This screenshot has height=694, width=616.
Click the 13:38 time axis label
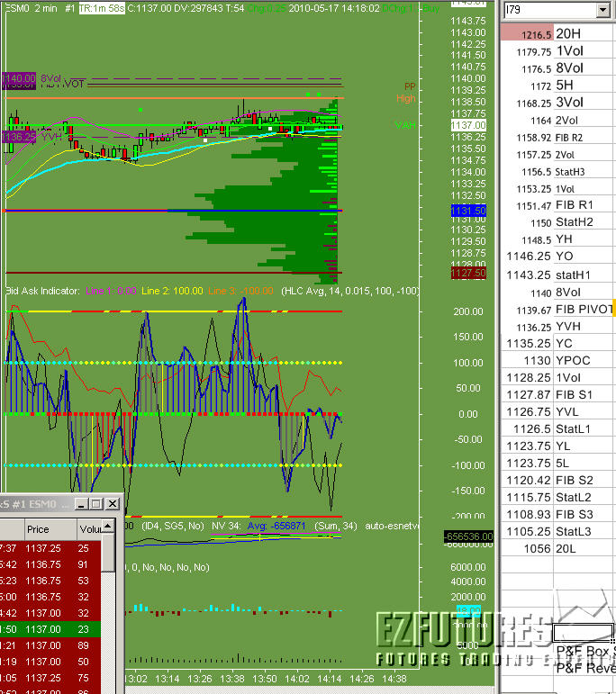pos(232,679)
